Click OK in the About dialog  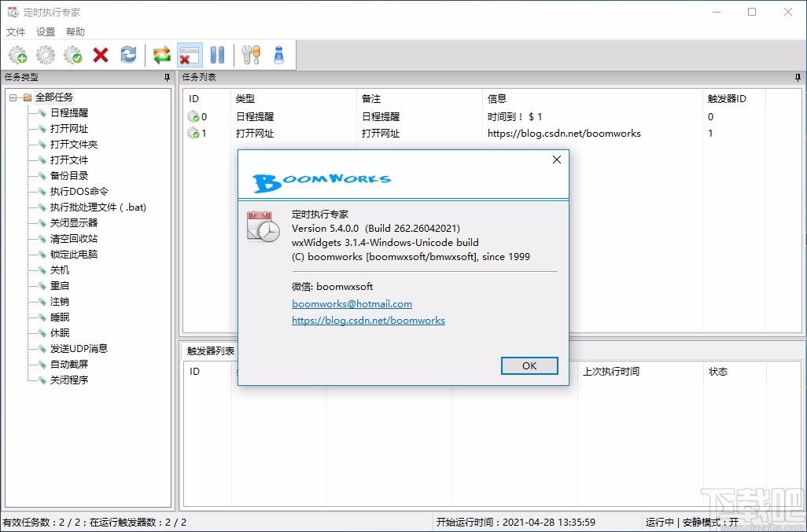click(529, 365)
